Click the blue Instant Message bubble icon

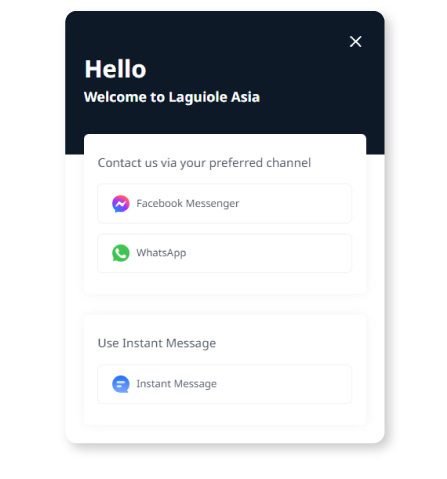[121, 384]
